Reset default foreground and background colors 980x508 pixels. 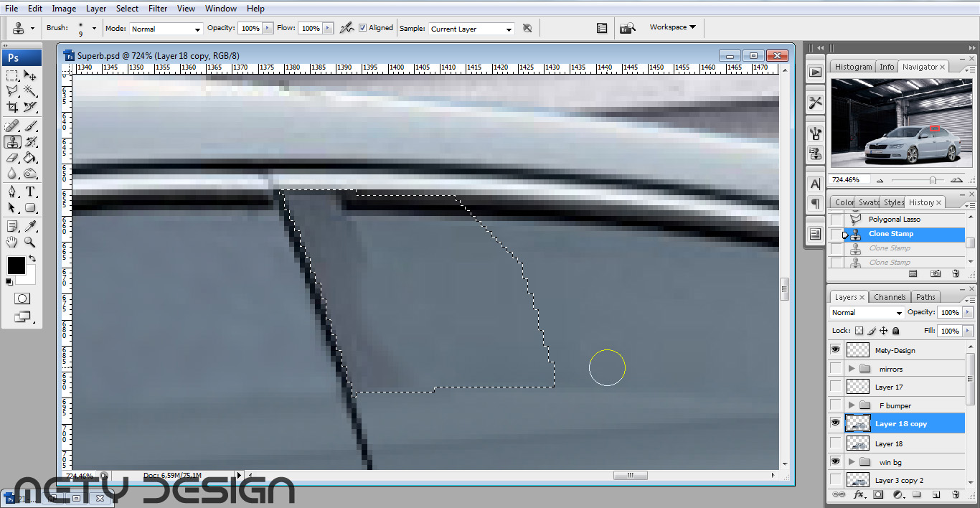click(x=9, y=281)
